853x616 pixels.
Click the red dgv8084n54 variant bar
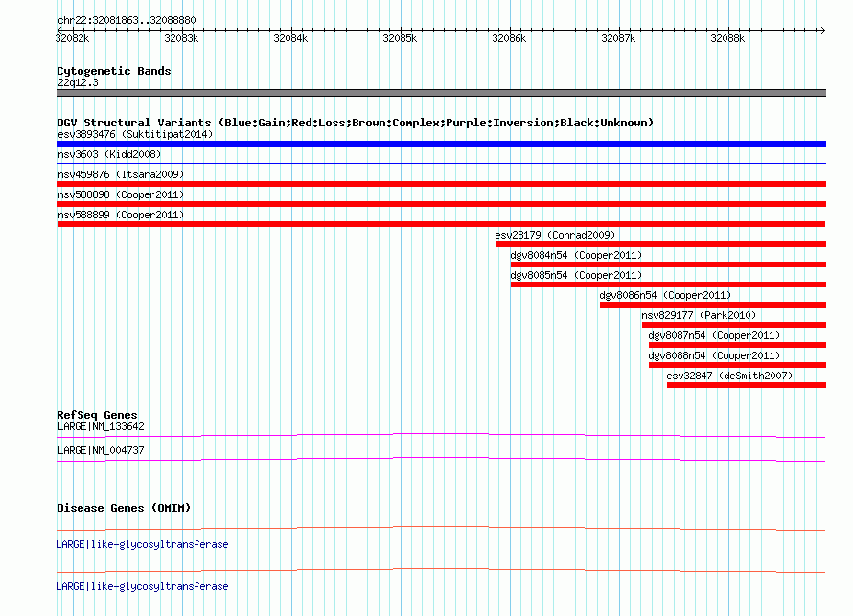(x=668, y=264)
